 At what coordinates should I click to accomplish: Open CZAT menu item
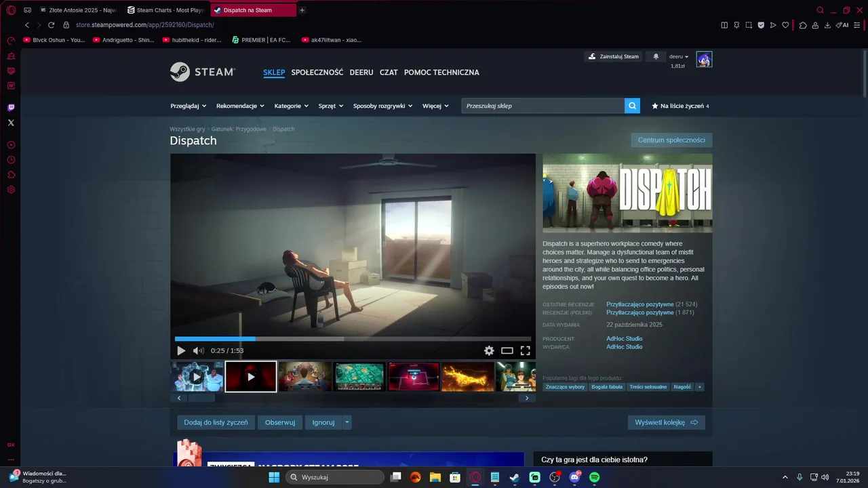click(389, 72)
